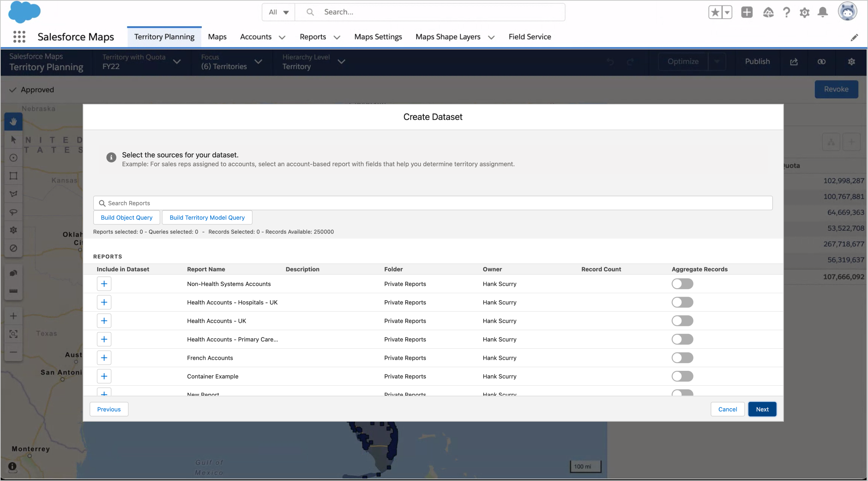This screenshot has width=868, height=481.
Task: Click the map info icon
Action: [12, 467]
